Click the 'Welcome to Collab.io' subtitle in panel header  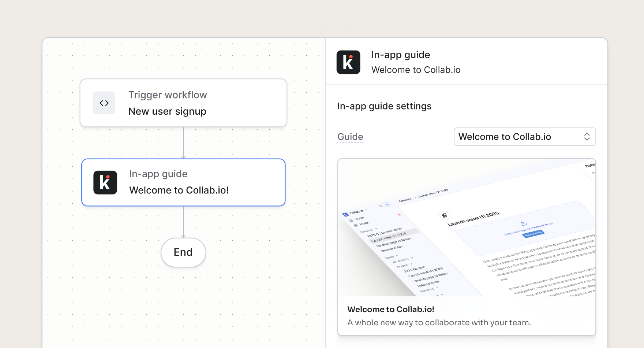[416, 70]
